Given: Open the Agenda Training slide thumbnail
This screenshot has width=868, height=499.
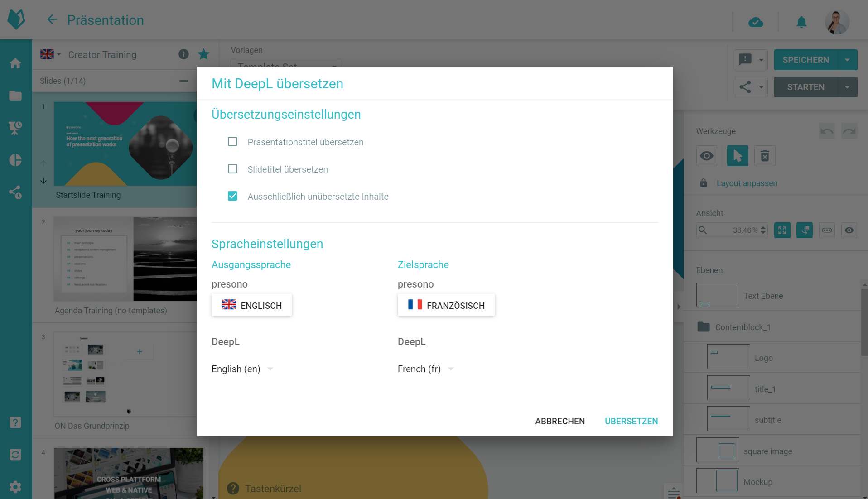Looking at the screenshot, I should click(125, 259).
